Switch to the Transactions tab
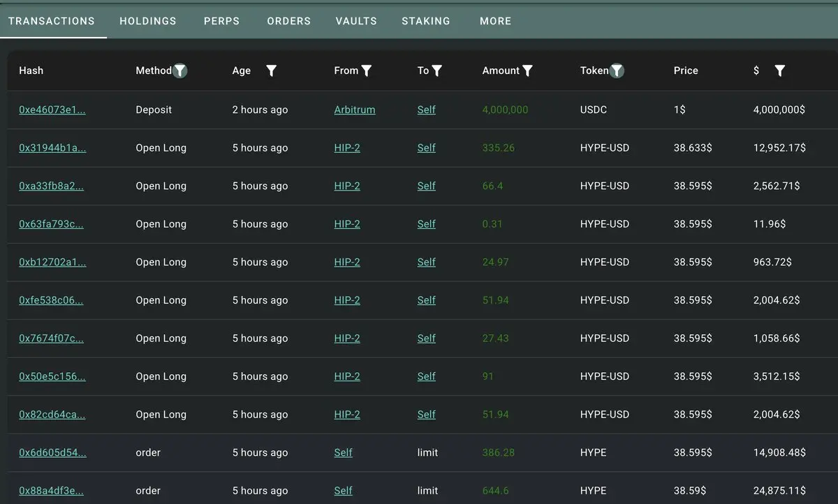This screenshot has height=504, width=838. pos(52,21)
